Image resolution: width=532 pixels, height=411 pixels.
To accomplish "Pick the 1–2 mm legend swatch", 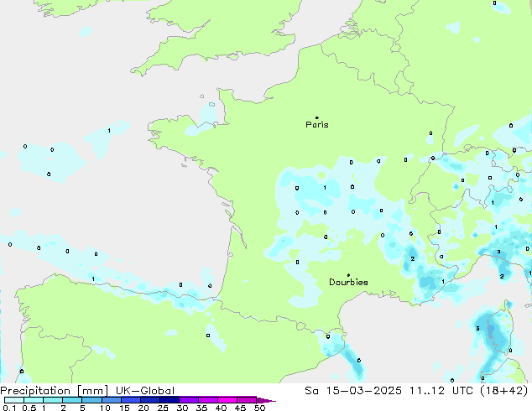I will [53, 400].
